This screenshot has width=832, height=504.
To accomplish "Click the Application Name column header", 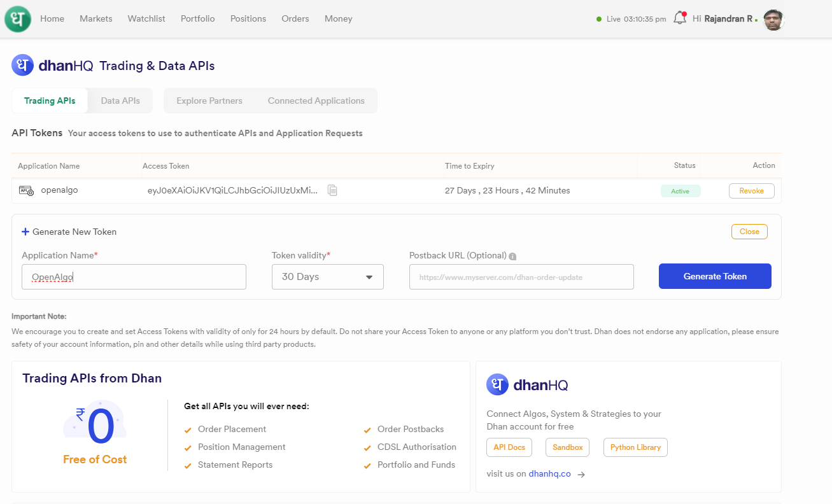I will [x=49, y=166].
